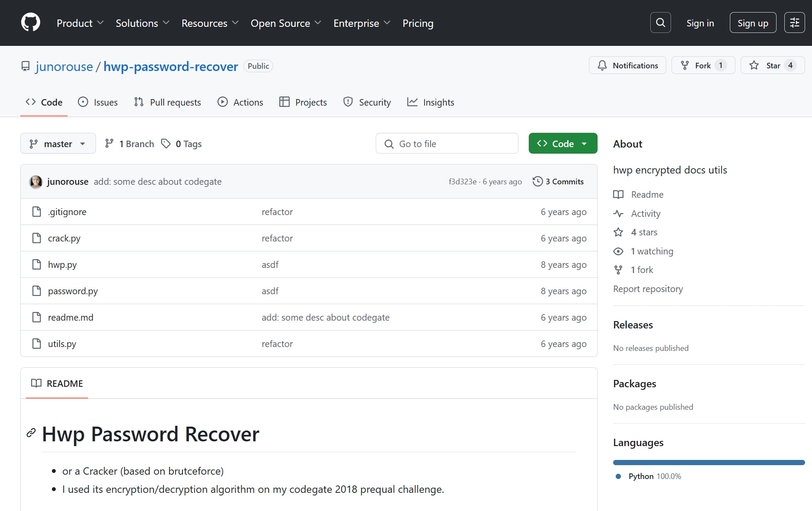Screen dimensions: 812x511
Task: Click the star icon beside 4 stars
Action: [x=618, y=232]
